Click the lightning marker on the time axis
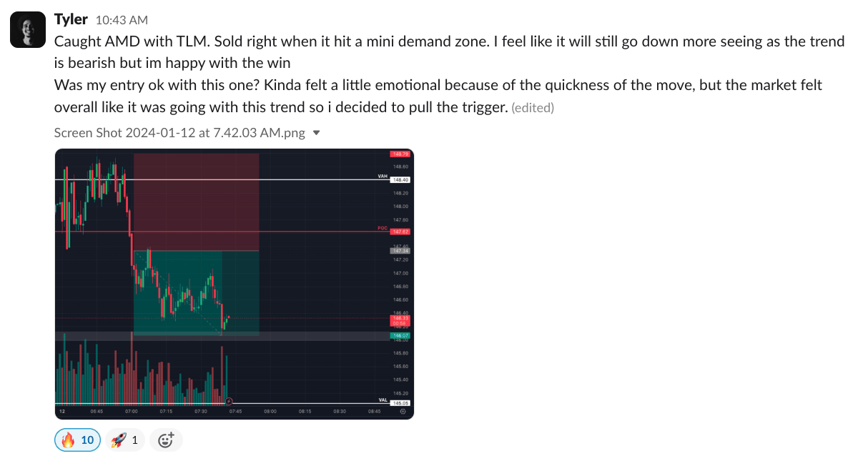Viewport: 868px width, 456px height. 229,402
